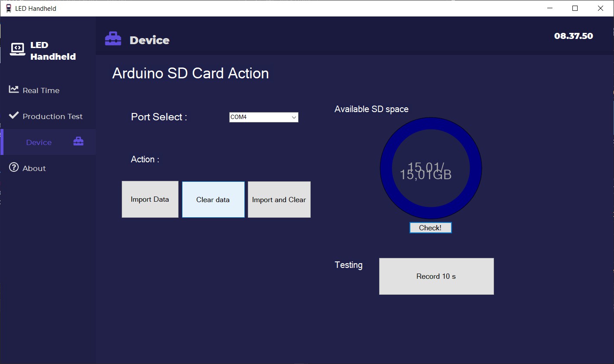Switch to Production Test page

click(48, 116)
